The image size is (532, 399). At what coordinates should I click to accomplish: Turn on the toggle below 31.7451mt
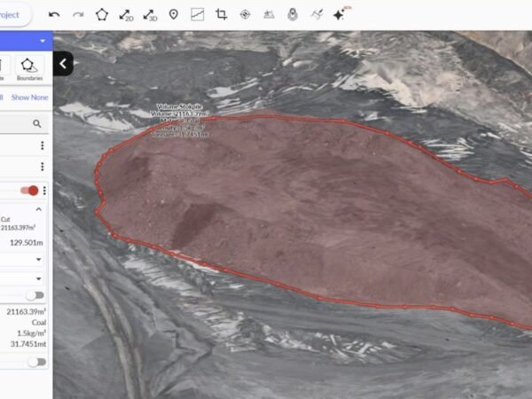pyautogui.click(x=35, y=362)
